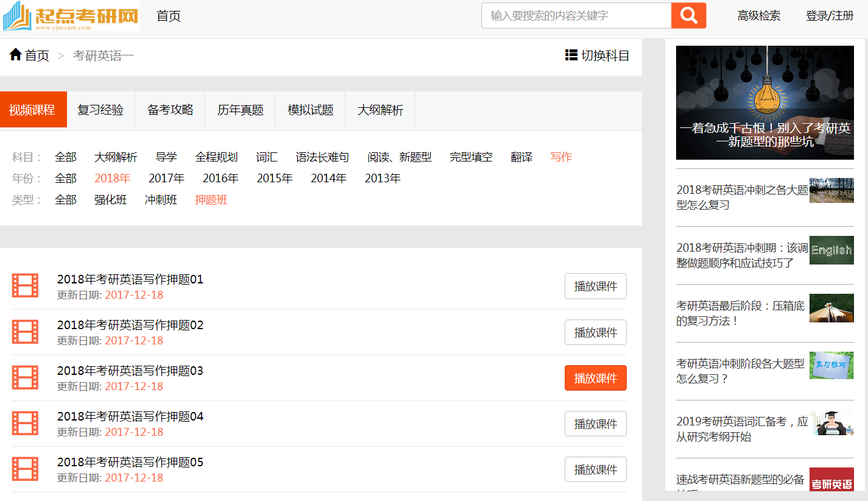The width and height of the screenshot is (868, 501).
Task: Click the 起点考研网 site logo
Action: click(71, 16)
